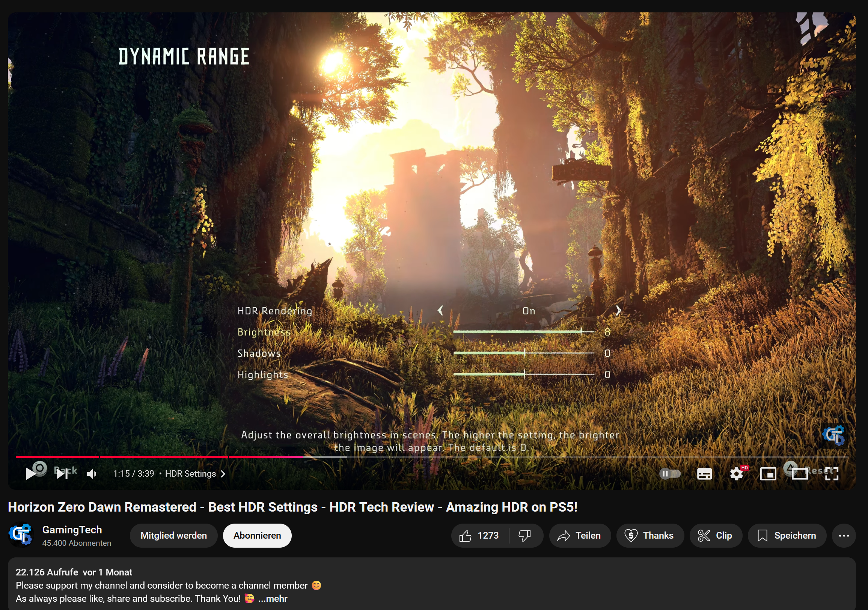The width and height of the screenshot is (868, 610).
Task: Like the video with thumbs up
Action: point(479,536)
